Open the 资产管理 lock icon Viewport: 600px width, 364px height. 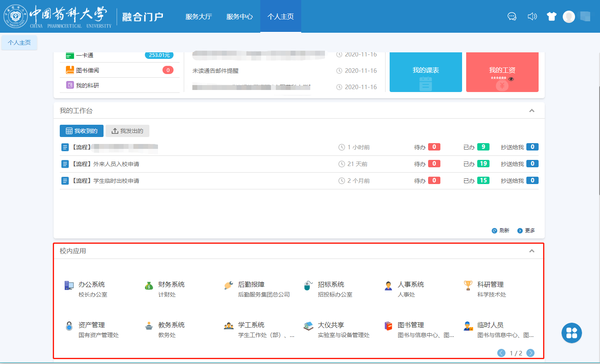pyautogui.click(x=69, y=326)
